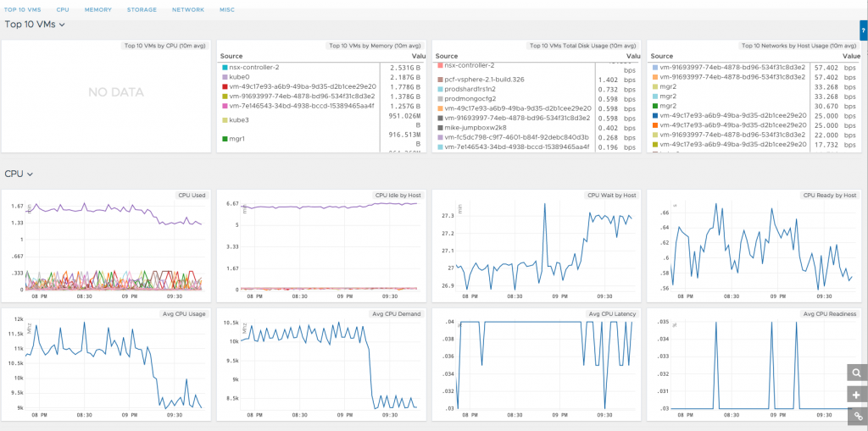Select prodmongocfg2 row in disk usage table
Screen dimensions: 868x431
(x=481, y=98)
